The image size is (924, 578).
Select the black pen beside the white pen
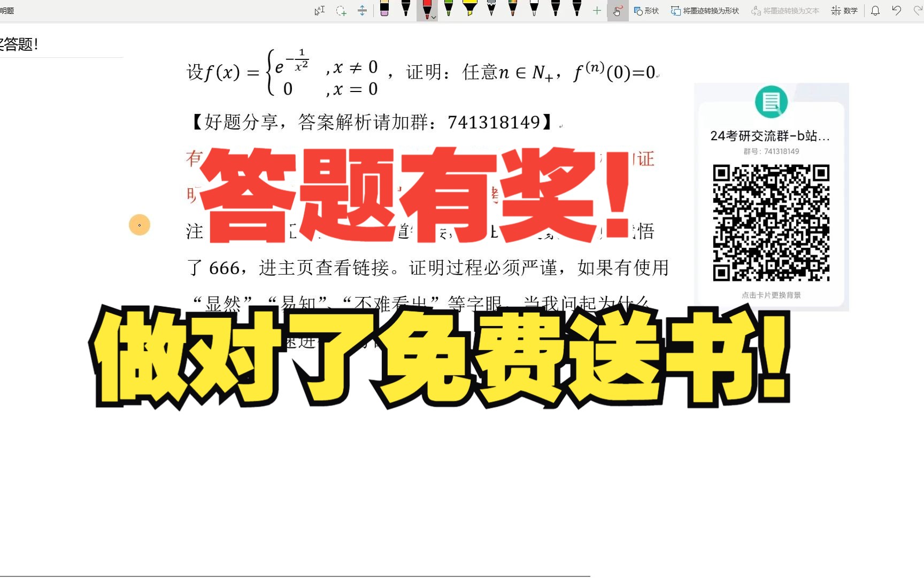(556, 9)
